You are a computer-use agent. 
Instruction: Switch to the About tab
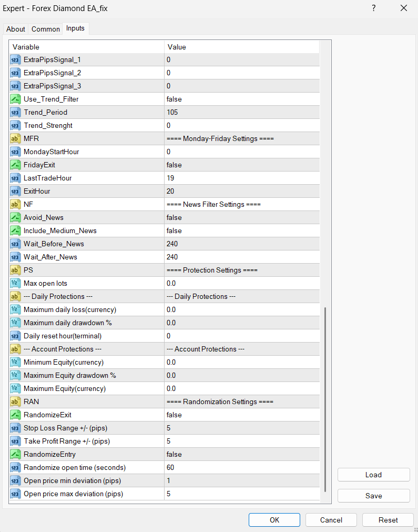point(16,29)
